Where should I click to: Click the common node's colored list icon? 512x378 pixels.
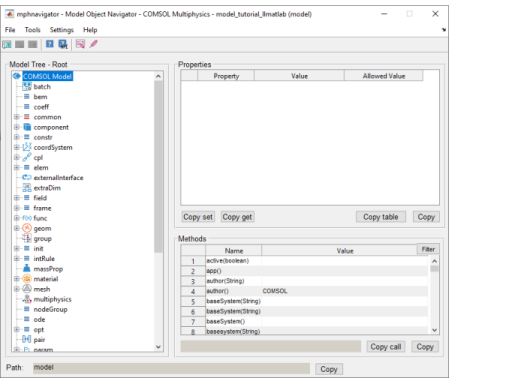click(x=27, y=117)
